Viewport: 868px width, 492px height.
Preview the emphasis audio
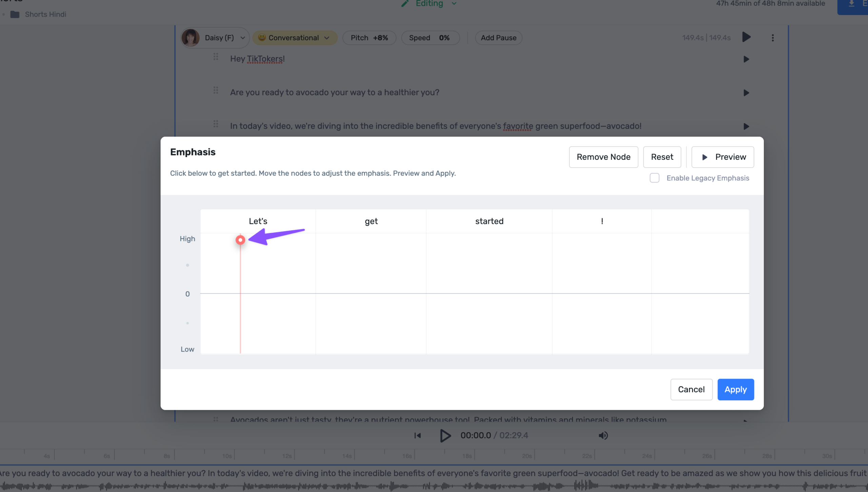723,157
